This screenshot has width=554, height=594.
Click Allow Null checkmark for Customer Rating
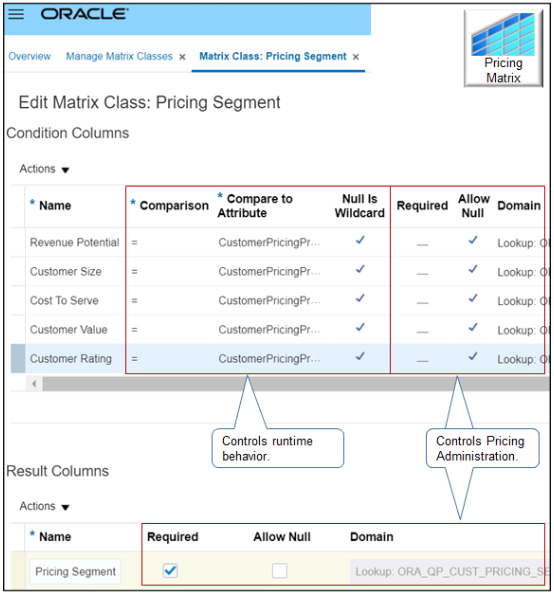pyautogui.click(x=473, y=356)
